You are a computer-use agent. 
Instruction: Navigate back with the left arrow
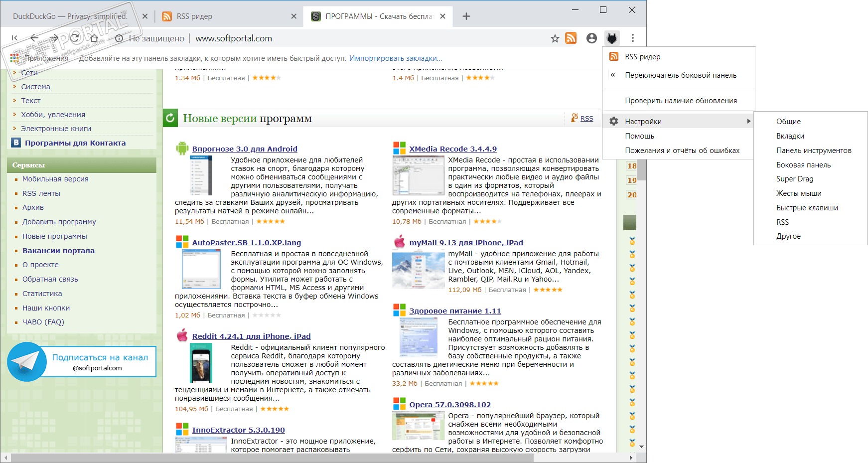pos(34,38)
